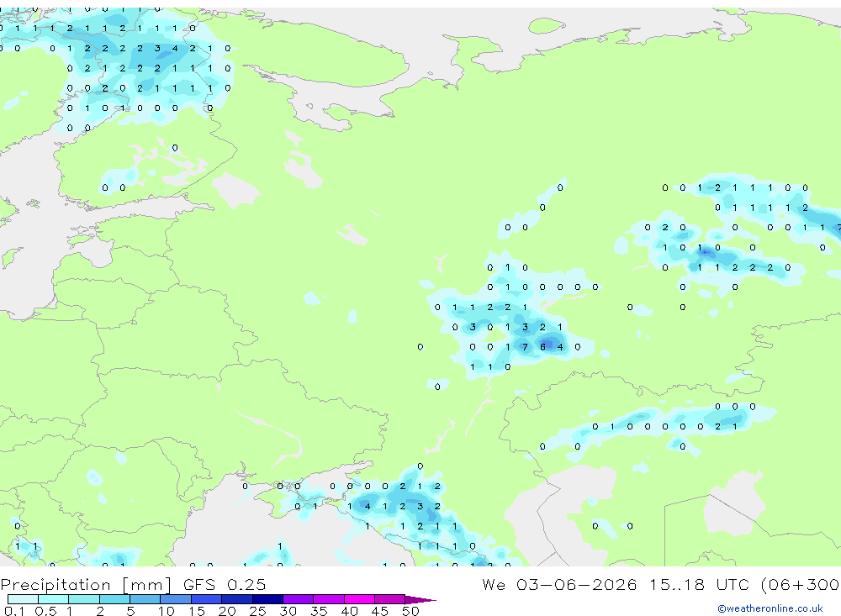This screenshot has height=616, width=841.
Task: Click the 'We' weekday abbreviation in caption
Action: [x=494, y=584]
